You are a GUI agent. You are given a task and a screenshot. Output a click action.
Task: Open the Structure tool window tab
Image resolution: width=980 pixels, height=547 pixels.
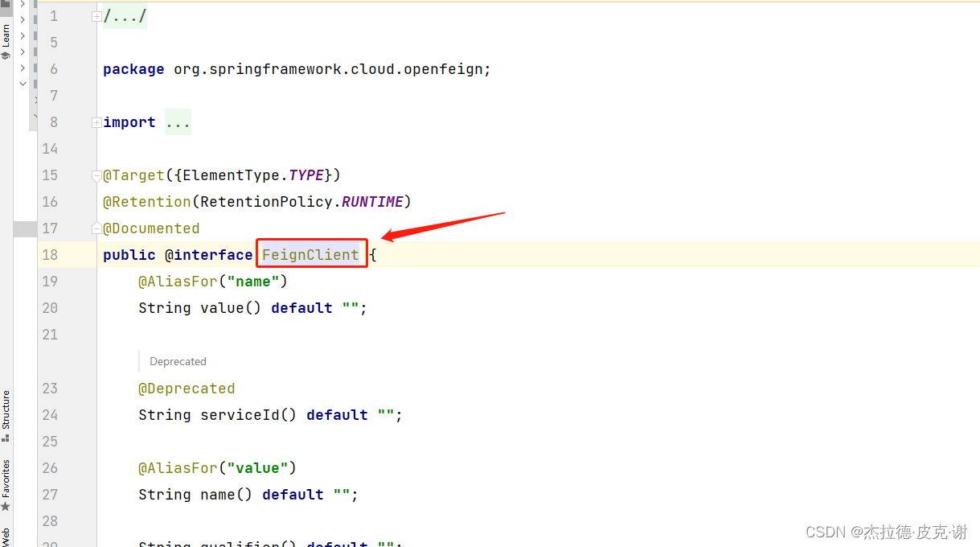coord(6,410)
